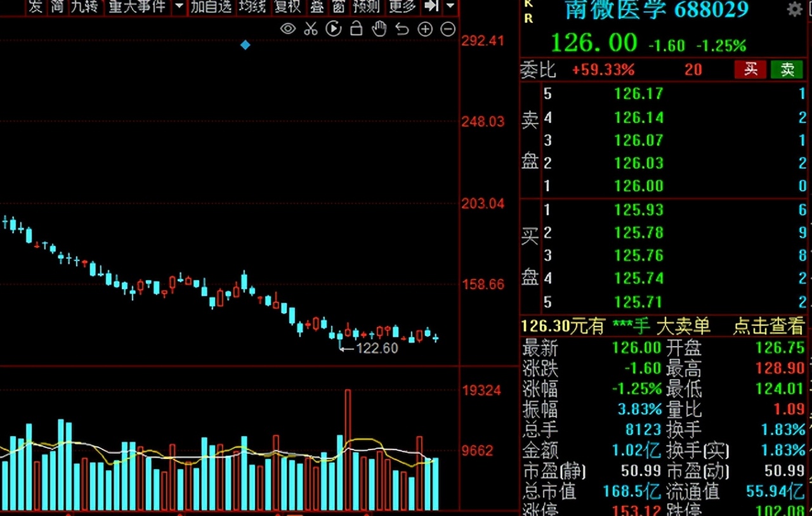Open the 更多 more menu
The height and width of the screenshot is (516, 812).
pyautogui.click(x=402, y=6)
